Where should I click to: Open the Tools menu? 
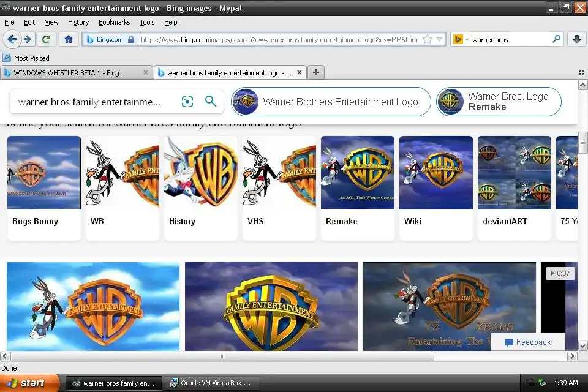pos(147,22)
